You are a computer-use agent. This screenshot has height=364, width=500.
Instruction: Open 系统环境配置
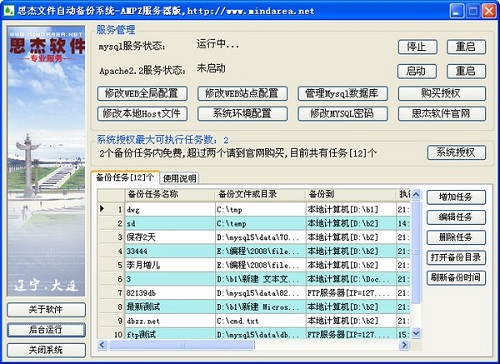click(242, 114)
